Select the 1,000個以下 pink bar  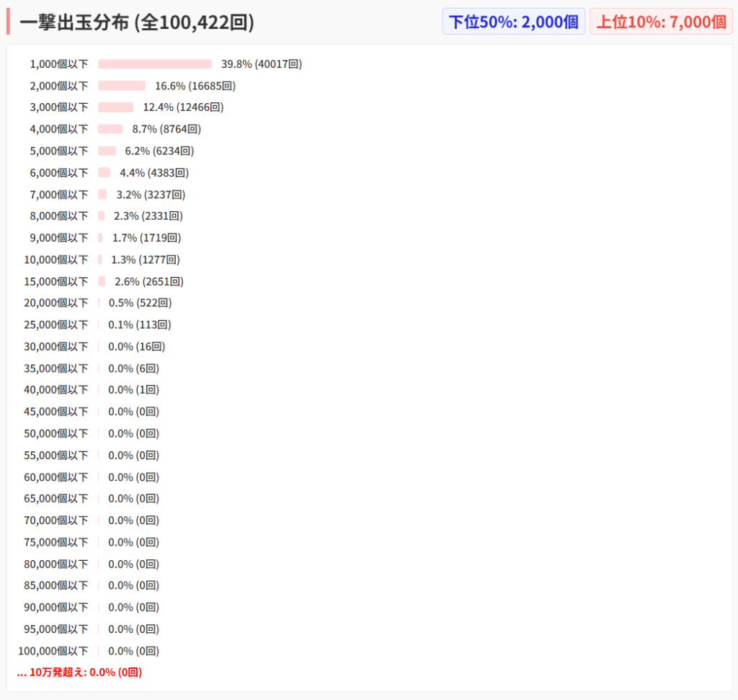pos(155,64)
